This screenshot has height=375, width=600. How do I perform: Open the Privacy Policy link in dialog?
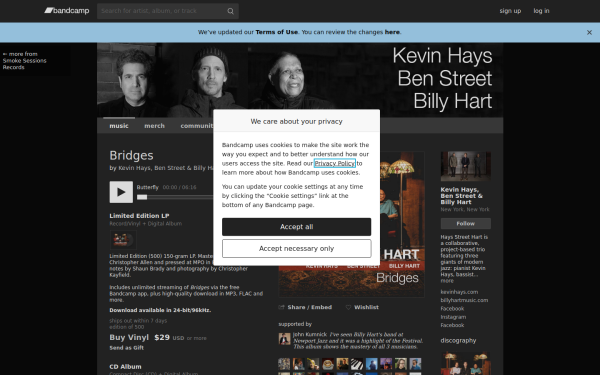click(335, 163)
